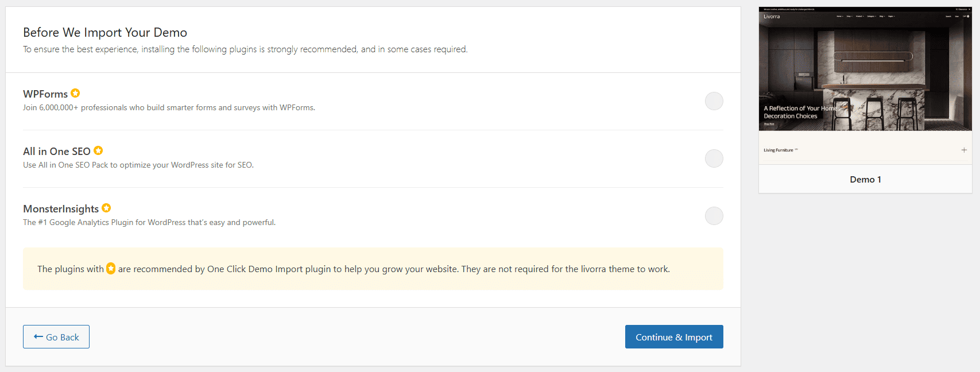Open the Demo 1 preview thumbnail
The height and width of the screenshot is (372, 980).
coord(865,86)
